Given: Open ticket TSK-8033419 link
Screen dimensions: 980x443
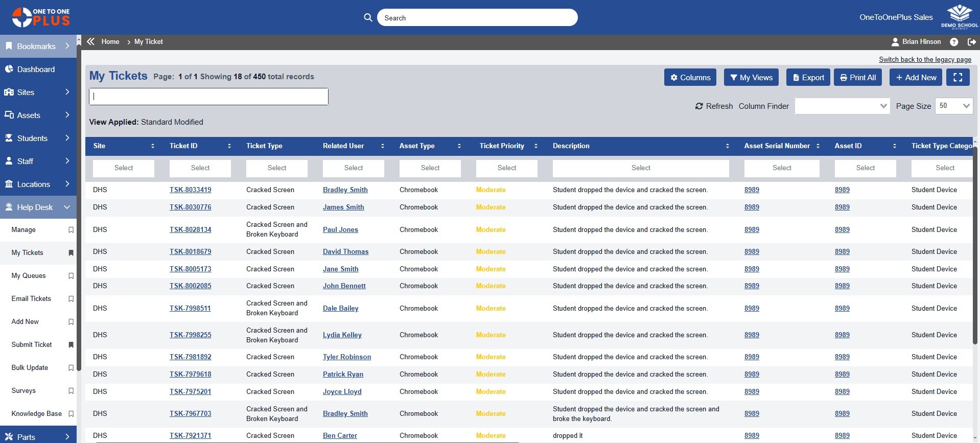Looking at the screenshot, I should tap(190, 190).
